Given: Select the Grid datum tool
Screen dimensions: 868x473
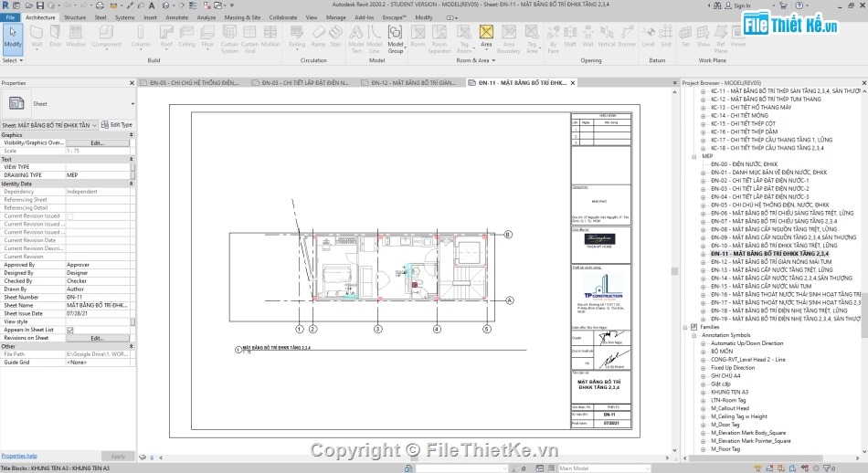Looking at the screenshot, I should 666,36.
